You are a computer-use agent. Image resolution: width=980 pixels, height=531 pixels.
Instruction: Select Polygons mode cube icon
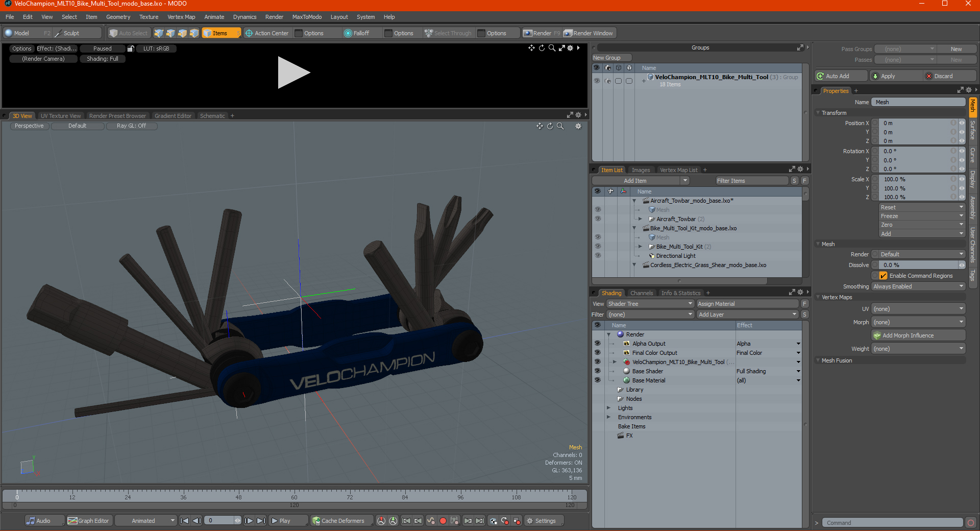tap(182, 33)
